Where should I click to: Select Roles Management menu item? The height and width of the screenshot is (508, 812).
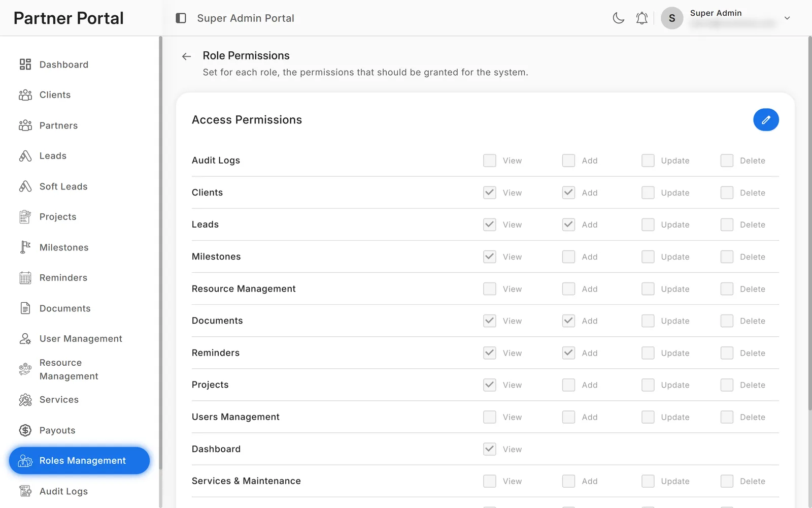click(x=79, y=461)
